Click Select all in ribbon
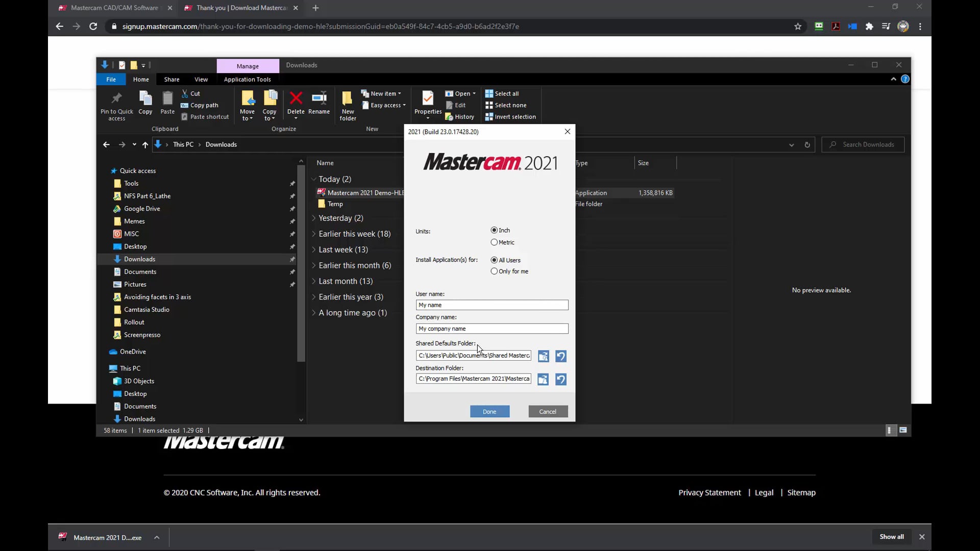The height and width of the screenshot is (551, 980). pyautogui.click(x=502, y=93)
